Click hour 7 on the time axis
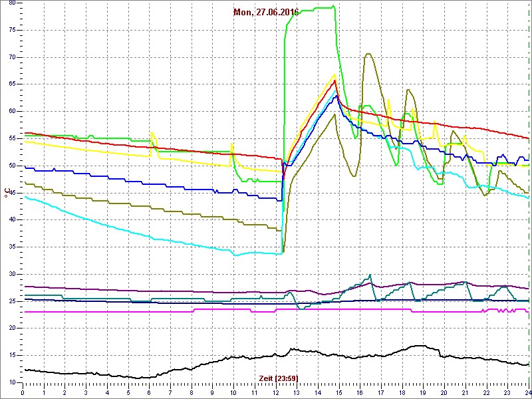This screenshot has height=399, width=532. tap(170, 392)
